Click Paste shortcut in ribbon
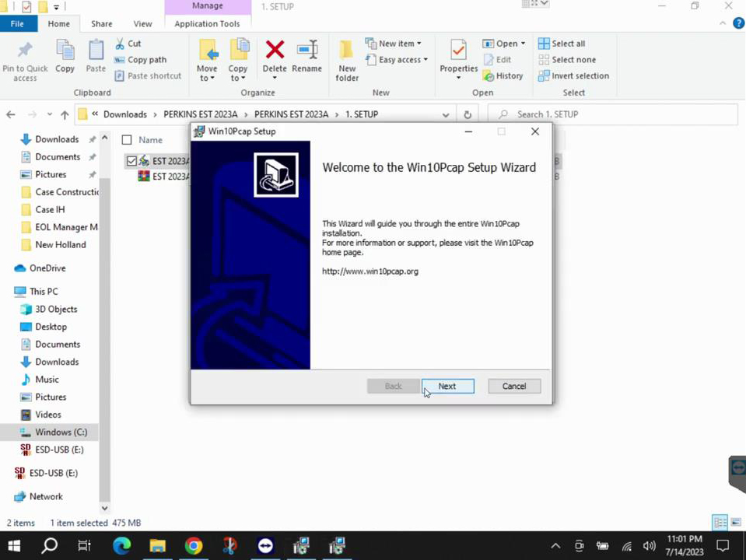The width and height of the screenshot is (746, 560). point(148,76)
